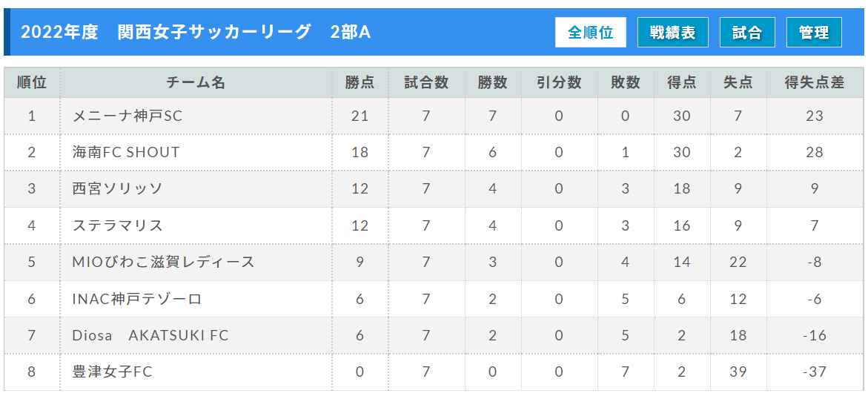Screen dimensions: 868x396
Task: Click the 得点 column header
Action: tap(682, 83)
